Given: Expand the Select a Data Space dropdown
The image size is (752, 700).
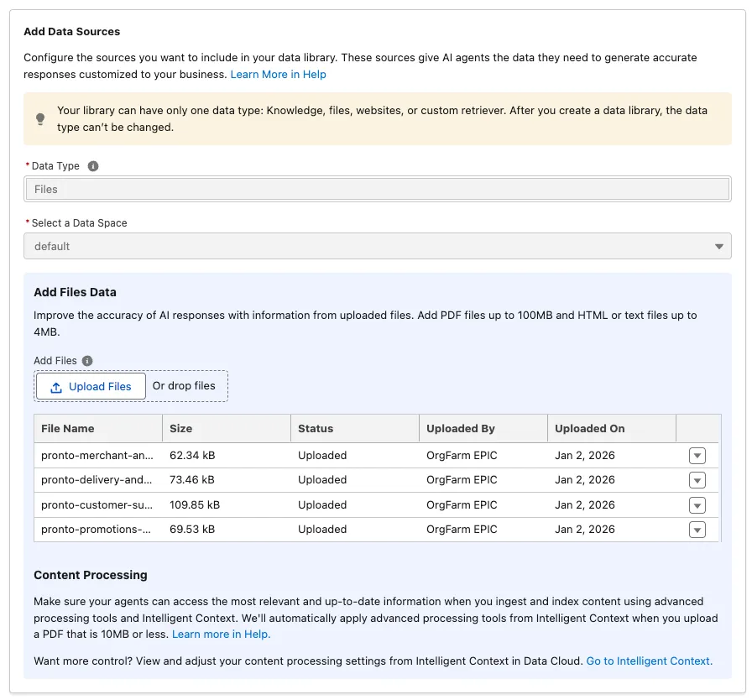Looking at the screenshot, I should tap(377, 247).
